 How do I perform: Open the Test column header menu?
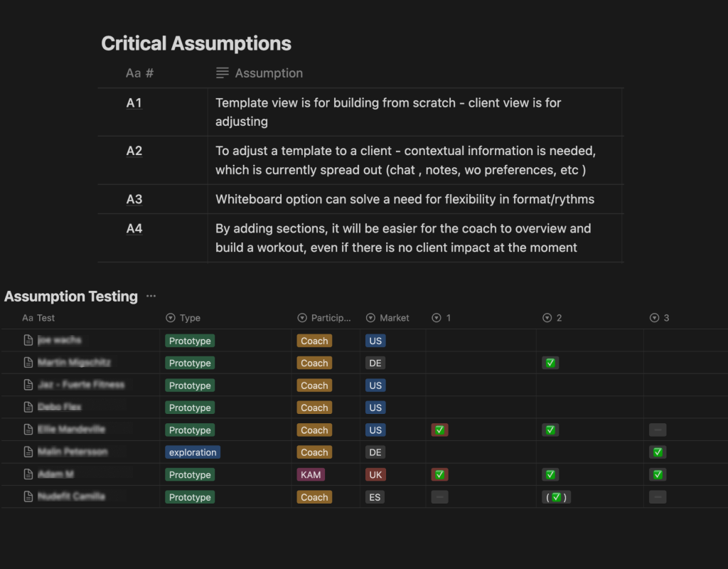click(x=38, y=318)
